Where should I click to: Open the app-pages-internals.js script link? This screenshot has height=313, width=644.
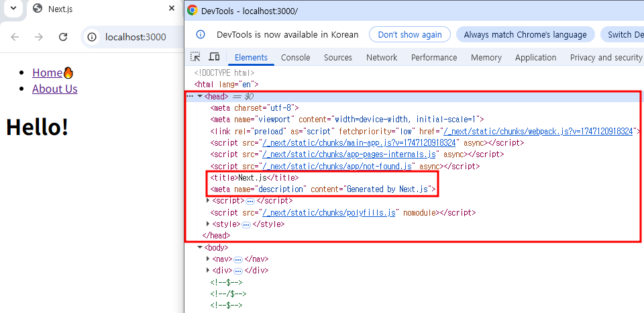(x=350, y=154)
